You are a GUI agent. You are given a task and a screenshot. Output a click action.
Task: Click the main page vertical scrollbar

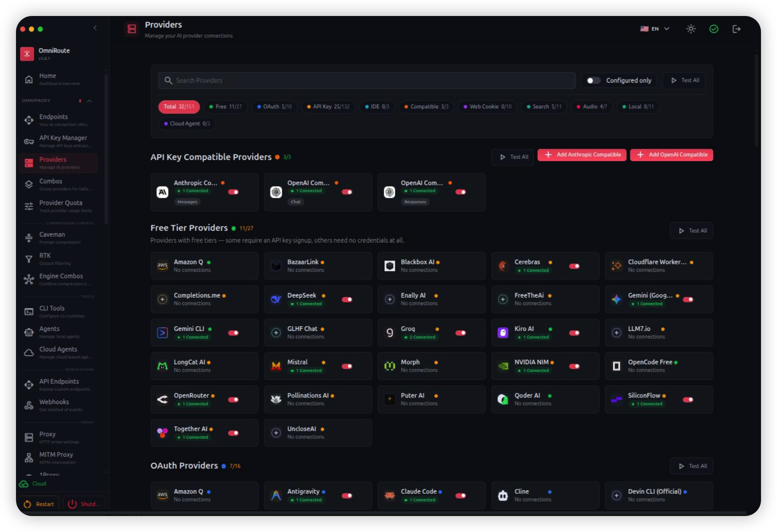[757, 100]
